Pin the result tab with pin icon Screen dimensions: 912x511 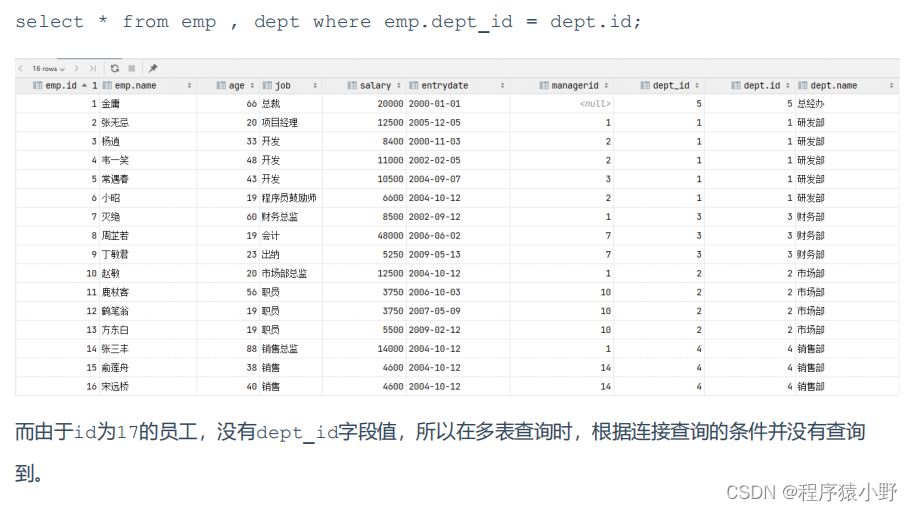153,68
